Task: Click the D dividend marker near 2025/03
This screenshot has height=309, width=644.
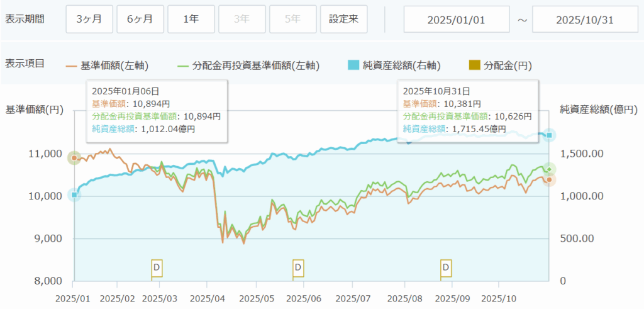Action: pos(157,268)
